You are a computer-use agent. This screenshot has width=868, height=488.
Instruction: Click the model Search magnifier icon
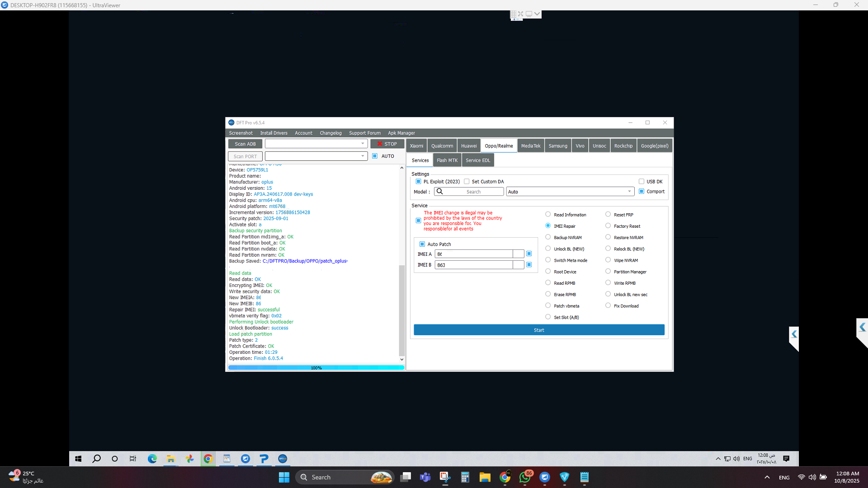point(439,192)
